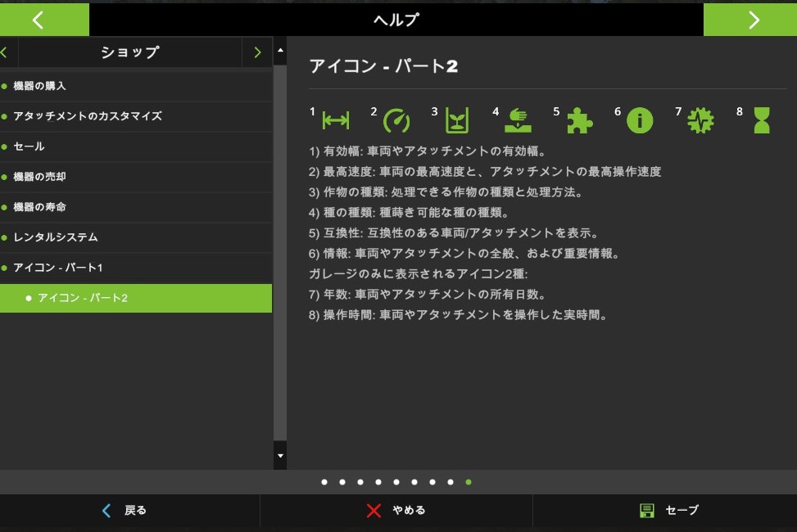Click the ガレージのみに表示されるアイコン2種 line
This screenshot has width=797, height=532.
click(x=419, y=274)
